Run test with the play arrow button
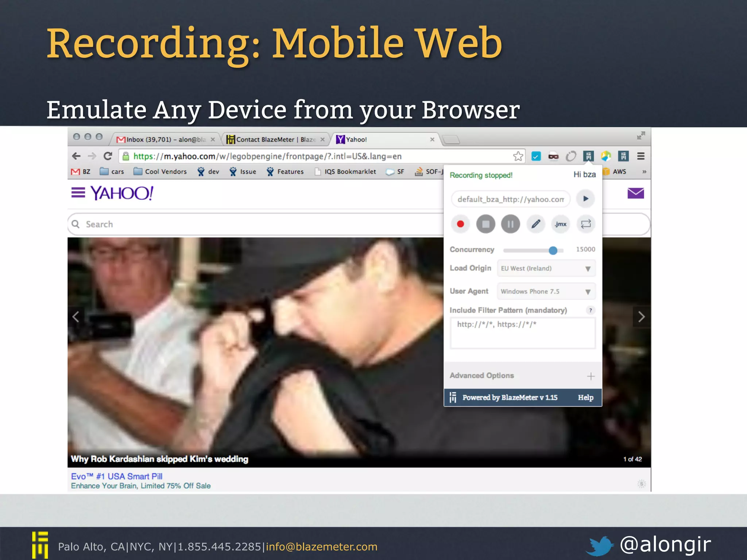 pyautogui.click(x=585, y=199)
